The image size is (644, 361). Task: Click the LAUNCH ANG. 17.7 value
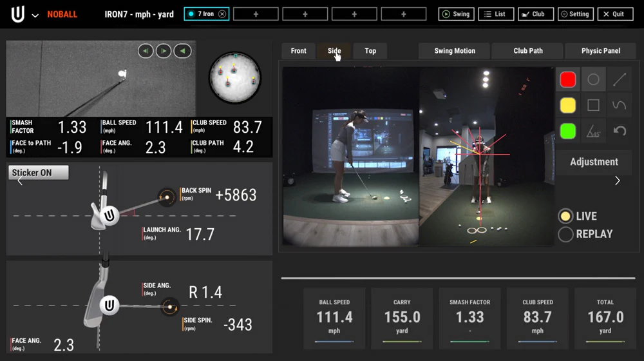coord(200,235)
